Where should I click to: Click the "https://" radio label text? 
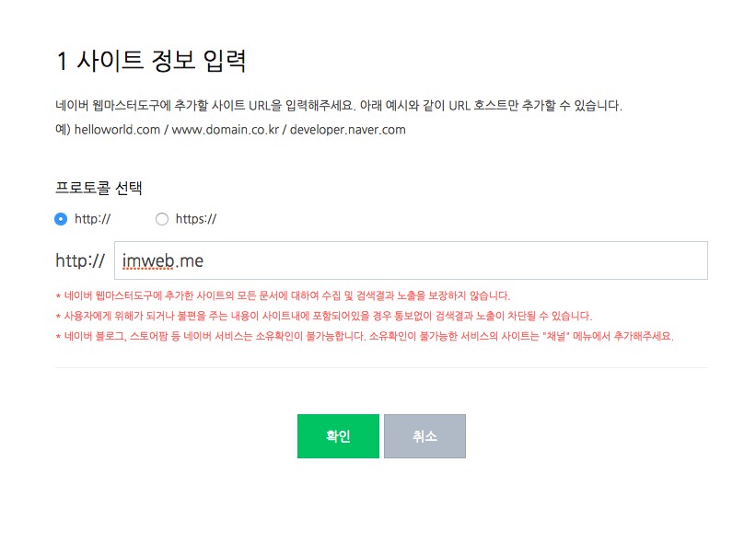click(x=195, y=219)
